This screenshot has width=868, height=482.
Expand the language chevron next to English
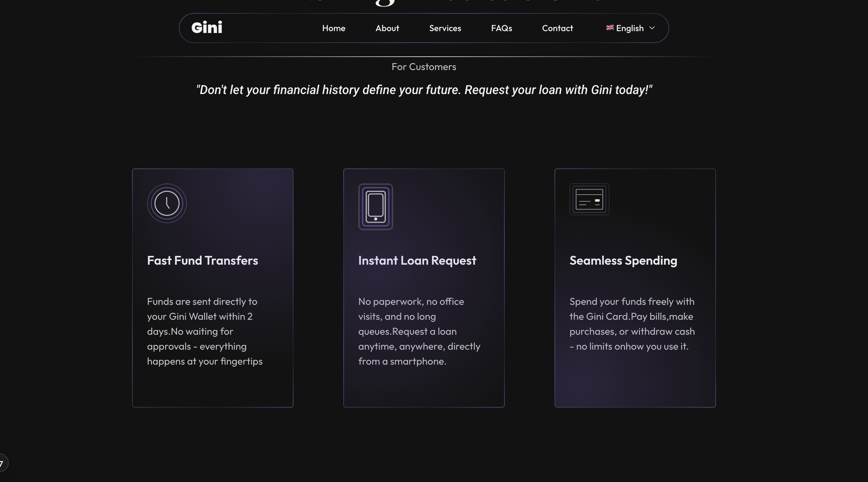(x=652, y=28)
